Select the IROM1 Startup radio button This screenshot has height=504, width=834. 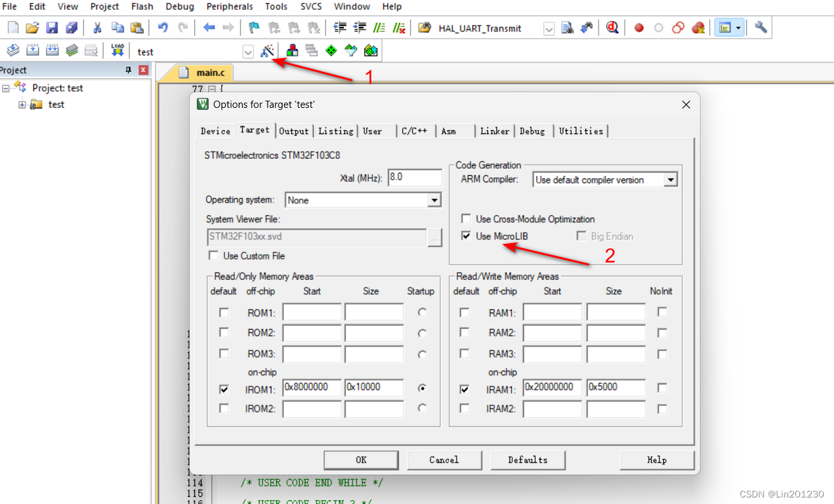(x=423, y=388)
